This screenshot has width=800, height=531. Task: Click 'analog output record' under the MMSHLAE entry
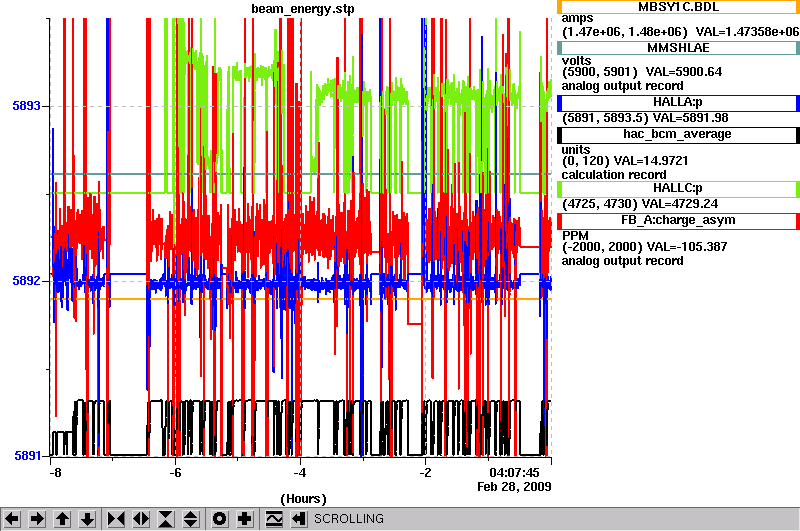coord(622,86)
